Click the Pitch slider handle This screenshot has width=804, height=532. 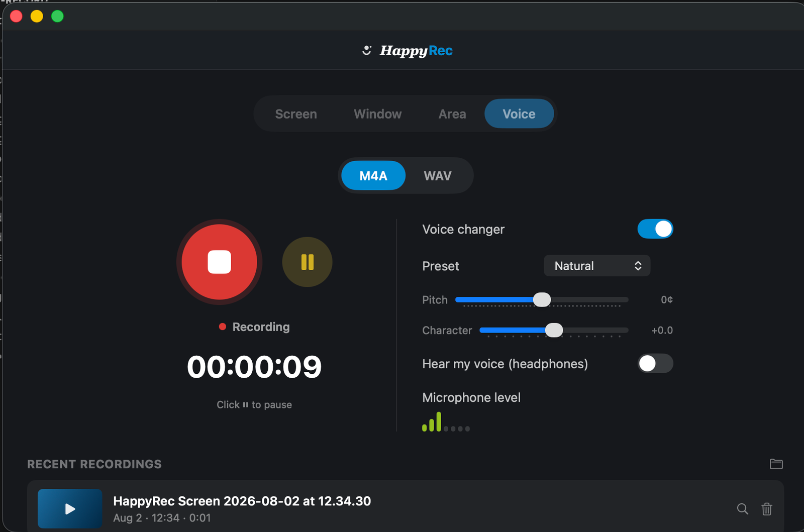tap(542, 299)
